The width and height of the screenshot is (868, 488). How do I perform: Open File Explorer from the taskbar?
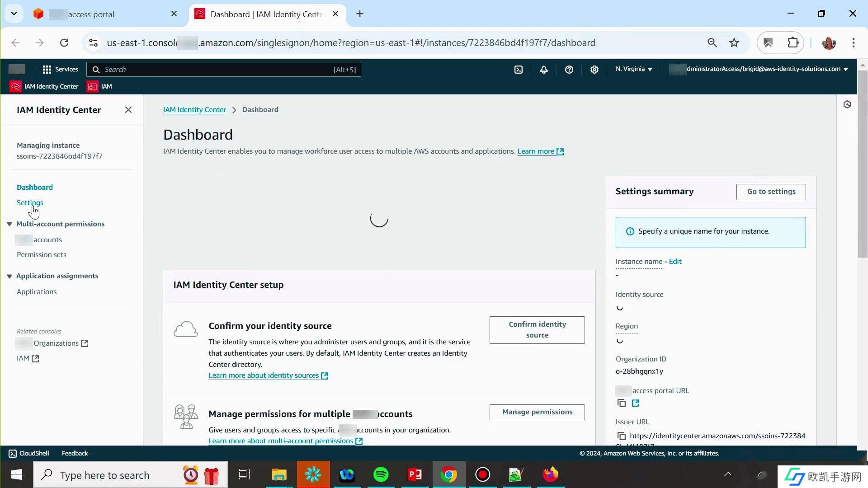pos(279,474)
